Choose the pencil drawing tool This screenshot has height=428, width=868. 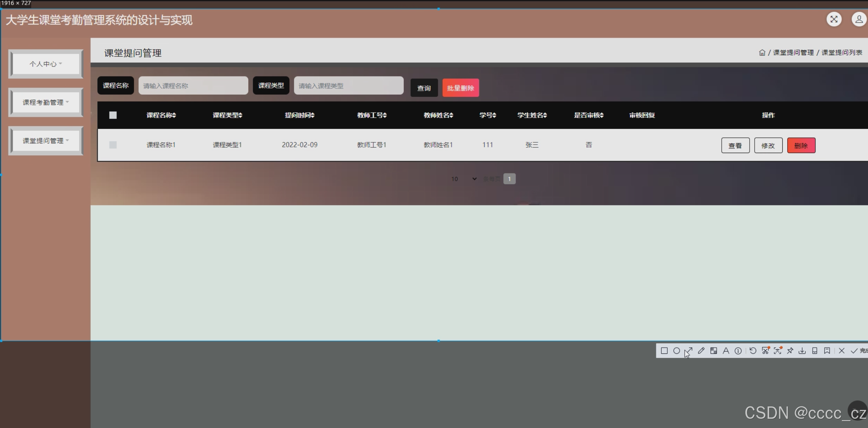(x=701, y=351)
